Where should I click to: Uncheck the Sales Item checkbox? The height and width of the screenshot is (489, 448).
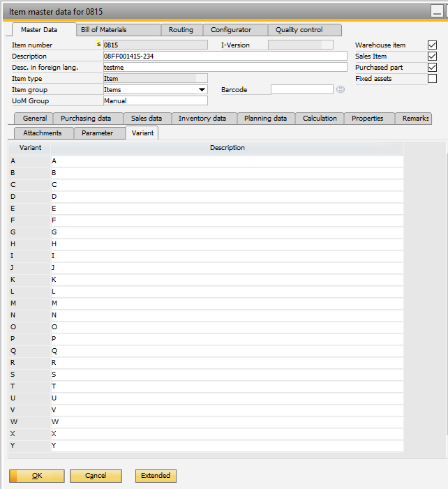click(432, 57)
